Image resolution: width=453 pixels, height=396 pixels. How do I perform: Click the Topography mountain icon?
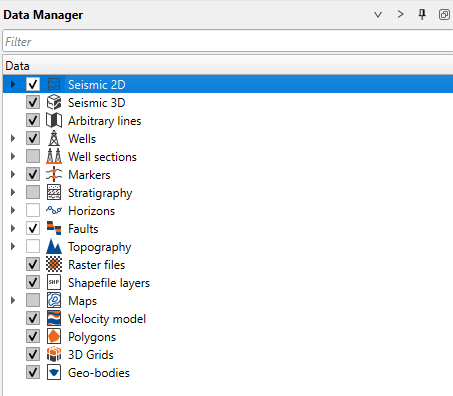54,246
